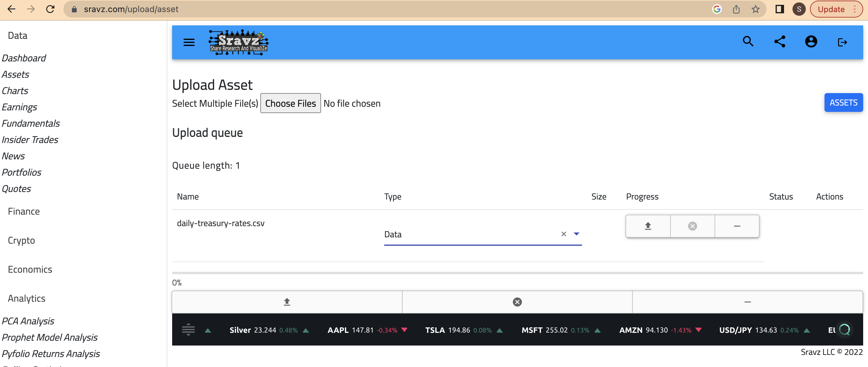Expand the Crypto sidebar section
Viewport: 868px width, 367px height.
(x=21, y=241)
